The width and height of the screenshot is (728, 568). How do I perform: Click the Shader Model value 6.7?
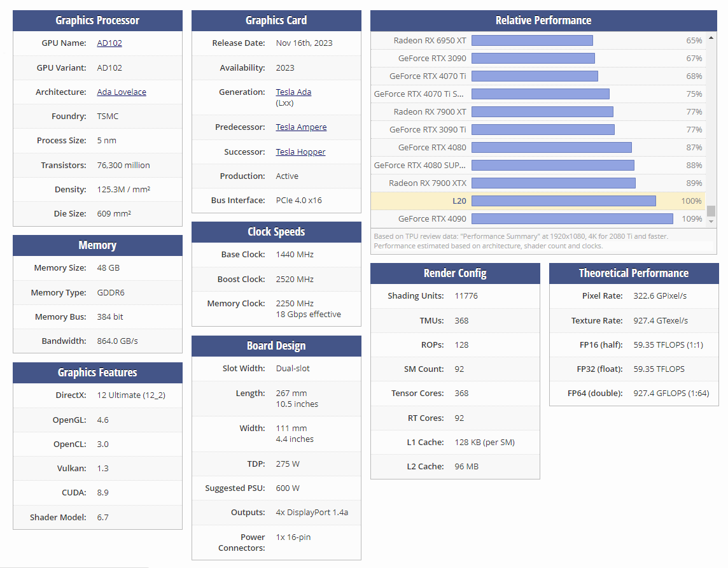click(x=102, y=518)
